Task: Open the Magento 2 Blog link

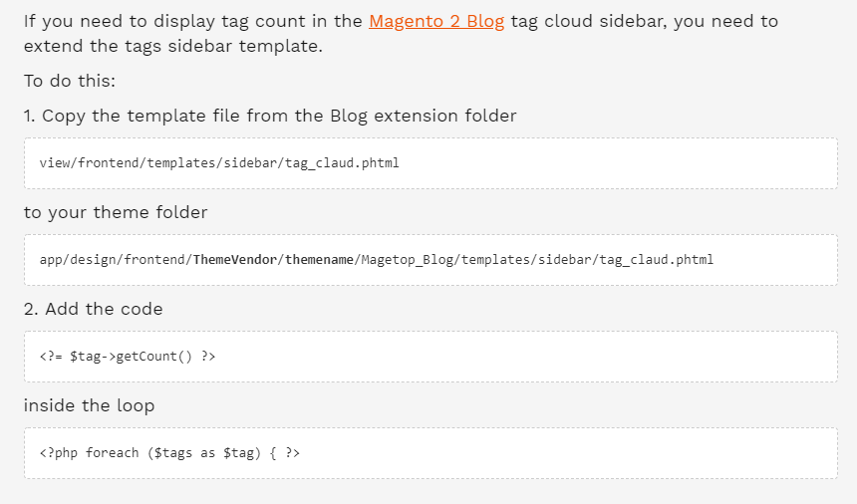Action: click(436, 21)
